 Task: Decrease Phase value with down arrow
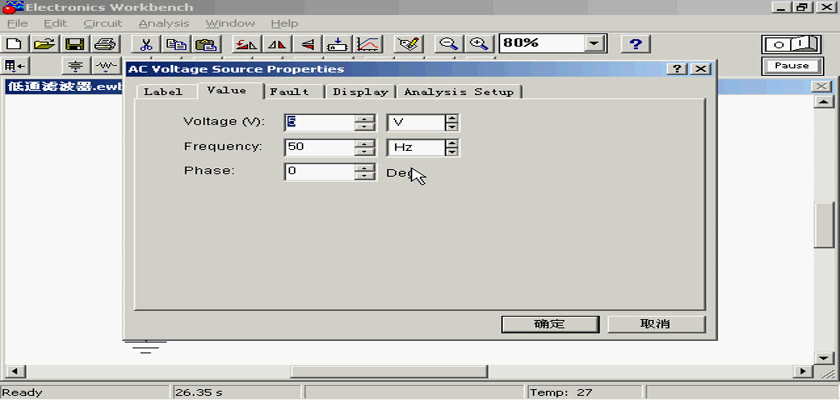click(x=365, y=177)
